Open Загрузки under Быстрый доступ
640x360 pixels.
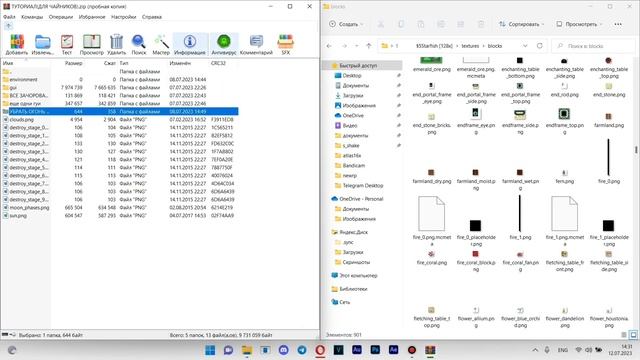(x=353, y=96)
